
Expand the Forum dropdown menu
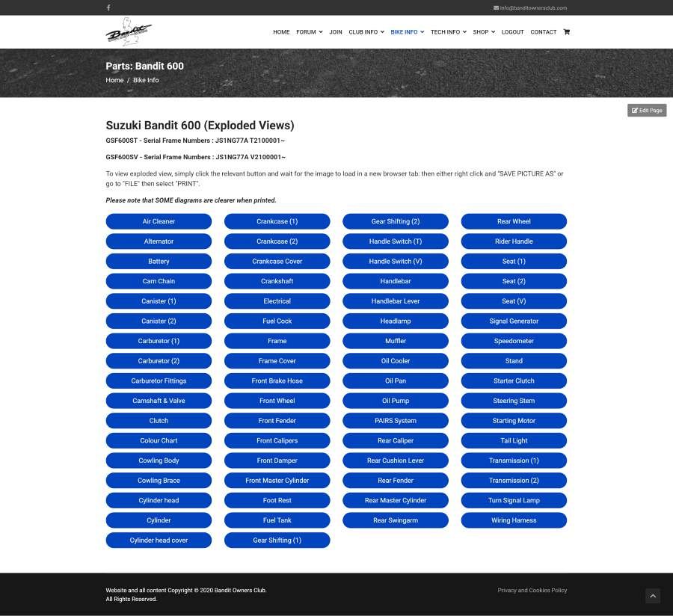(x=309, y=32)
